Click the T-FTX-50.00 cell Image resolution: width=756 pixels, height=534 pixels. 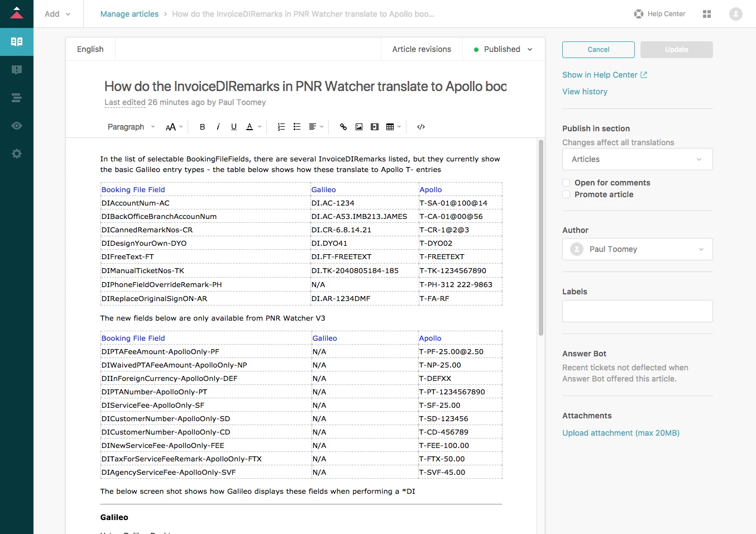460,459
